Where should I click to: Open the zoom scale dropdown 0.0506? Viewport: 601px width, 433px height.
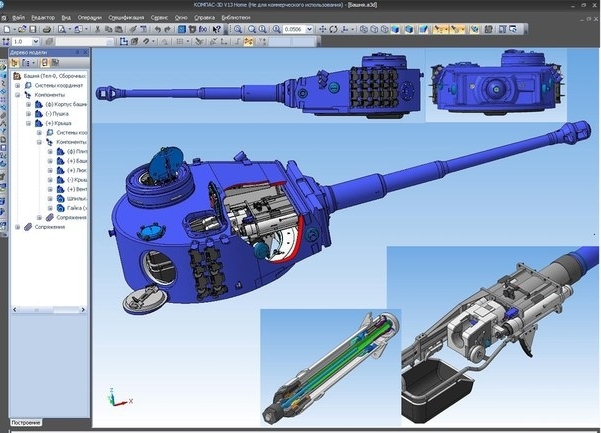pyautogui.click(x=311, y=30)
